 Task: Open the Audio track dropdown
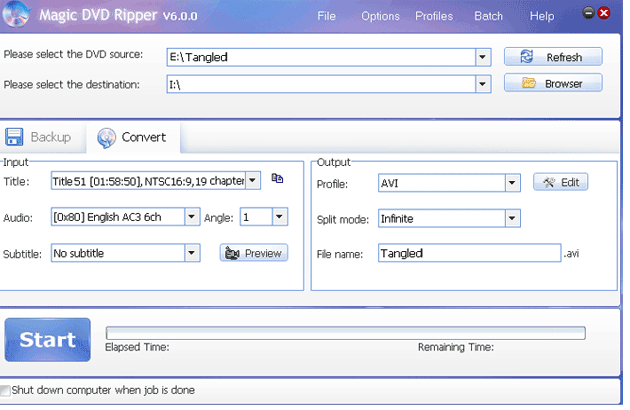pyautogui.click(x=192, y=217)
